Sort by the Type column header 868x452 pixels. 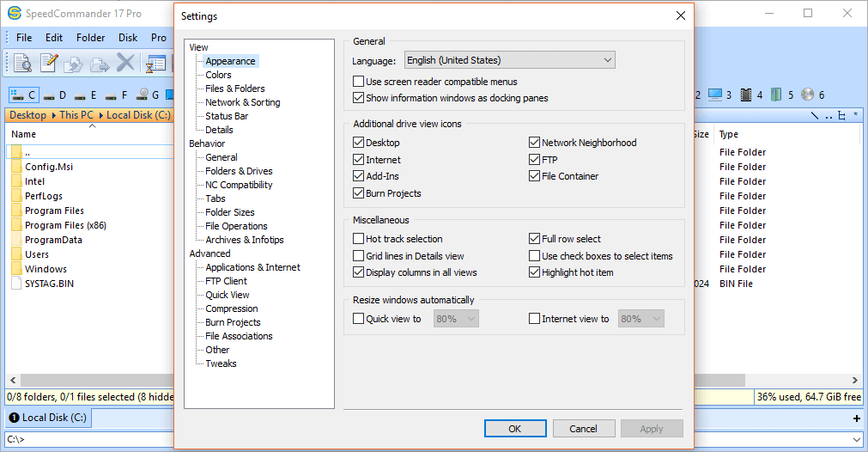729,134
